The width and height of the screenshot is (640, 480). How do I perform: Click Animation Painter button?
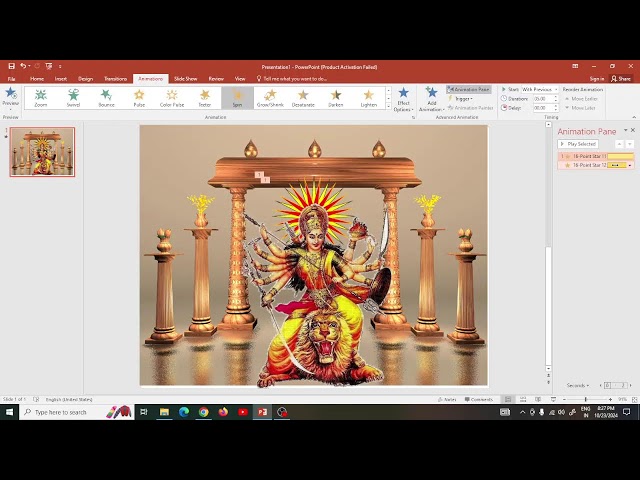[x=470, y=108]
